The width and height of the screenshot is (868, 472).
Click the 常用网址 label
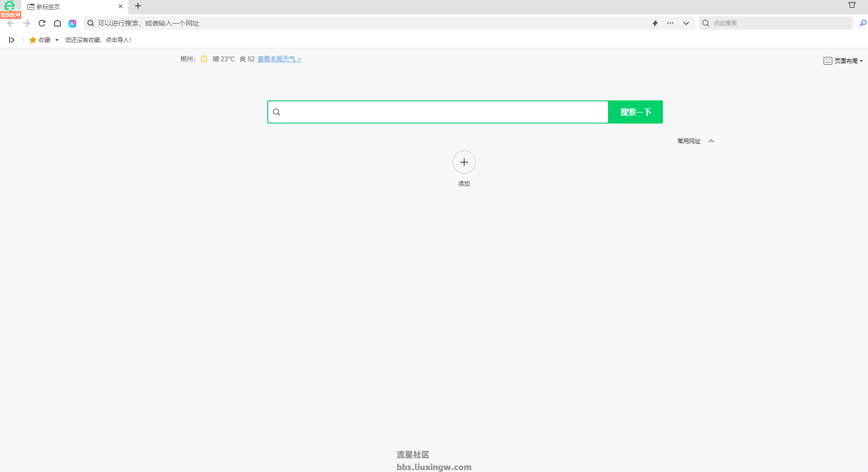click(689, 141)
